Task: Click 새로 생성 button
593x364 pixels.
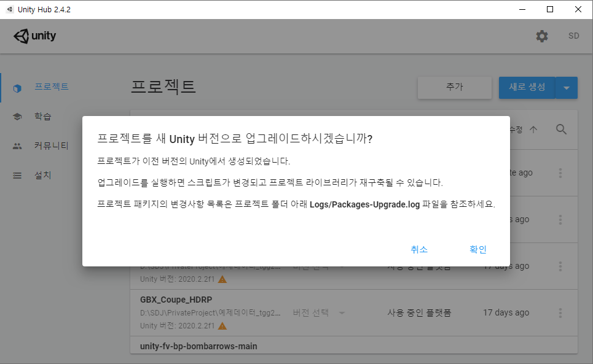Action: 527,88
